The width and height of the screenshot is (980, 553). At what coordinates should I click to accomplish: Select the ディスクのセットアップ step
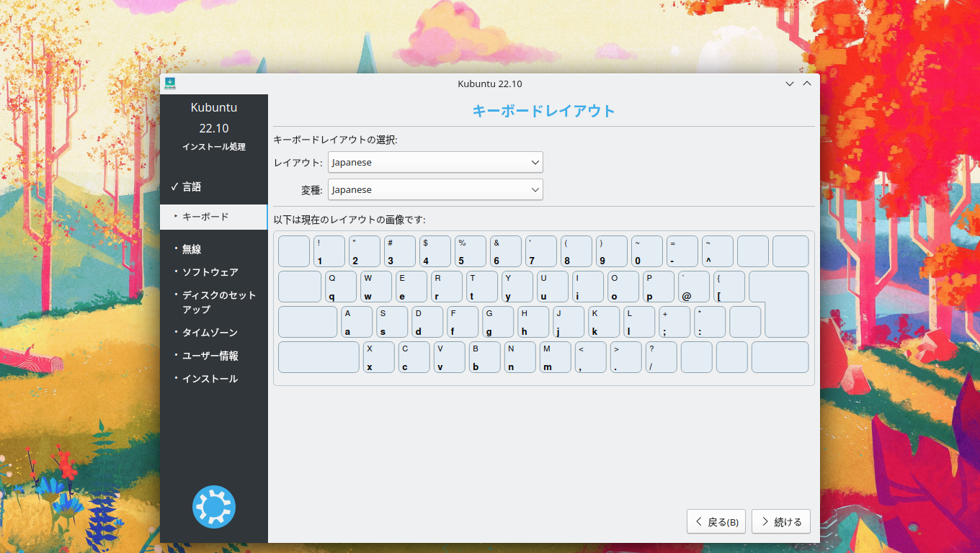pos(218,302)
